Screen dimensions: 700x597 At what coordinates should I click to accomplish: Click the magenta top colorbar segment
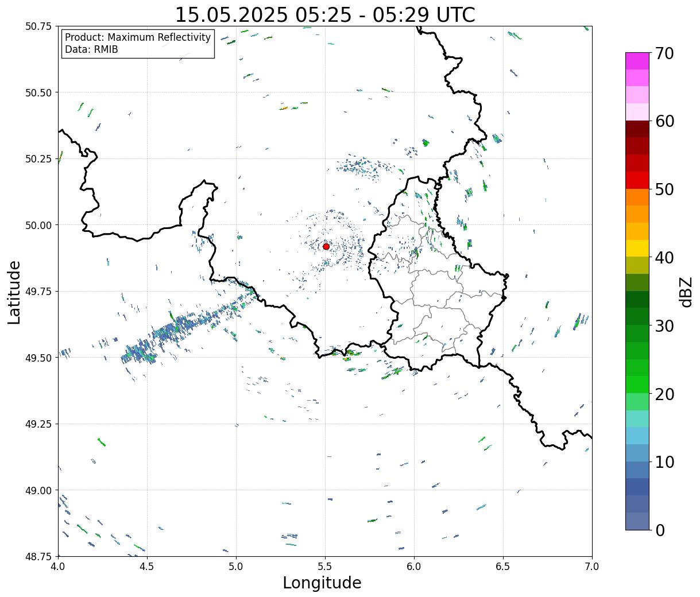pyautogui.click(x=637, y=61)
